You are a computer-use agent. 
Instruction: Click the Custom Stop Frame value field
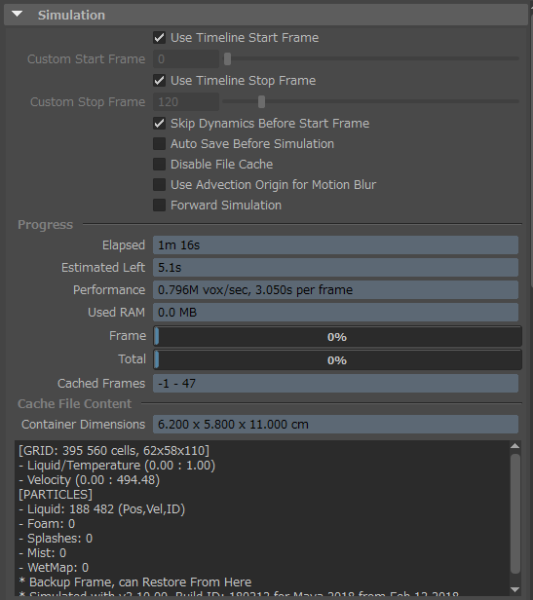click(x=186, y=102)
